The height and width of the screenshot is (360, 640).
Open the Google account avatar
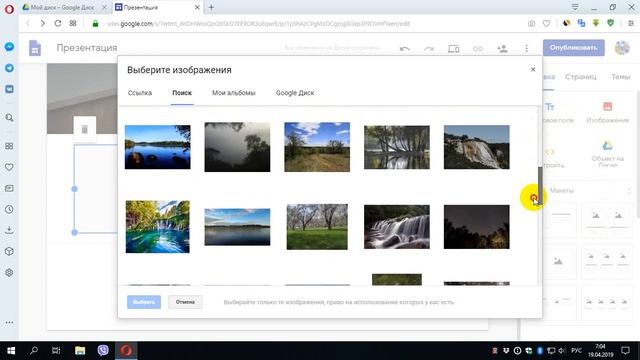622,48
